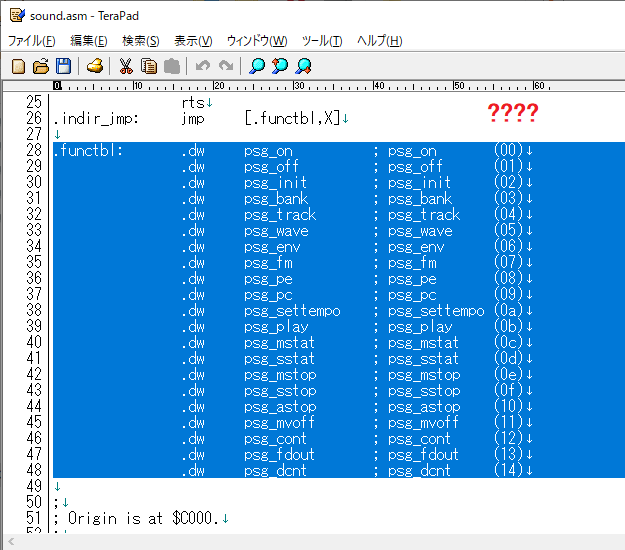
Task: Open the 検索(S) menu
Action: (141, 41)
